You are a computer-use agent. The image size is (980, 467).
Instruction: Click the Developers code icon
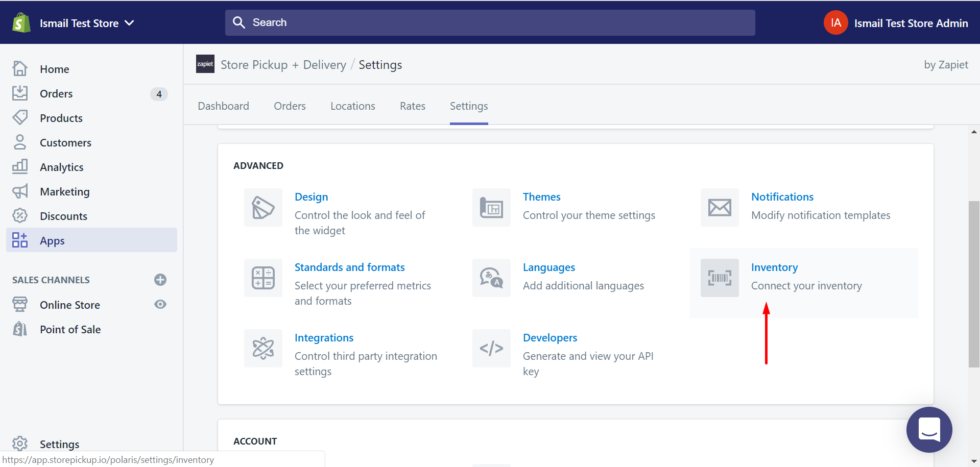point(491,348)
